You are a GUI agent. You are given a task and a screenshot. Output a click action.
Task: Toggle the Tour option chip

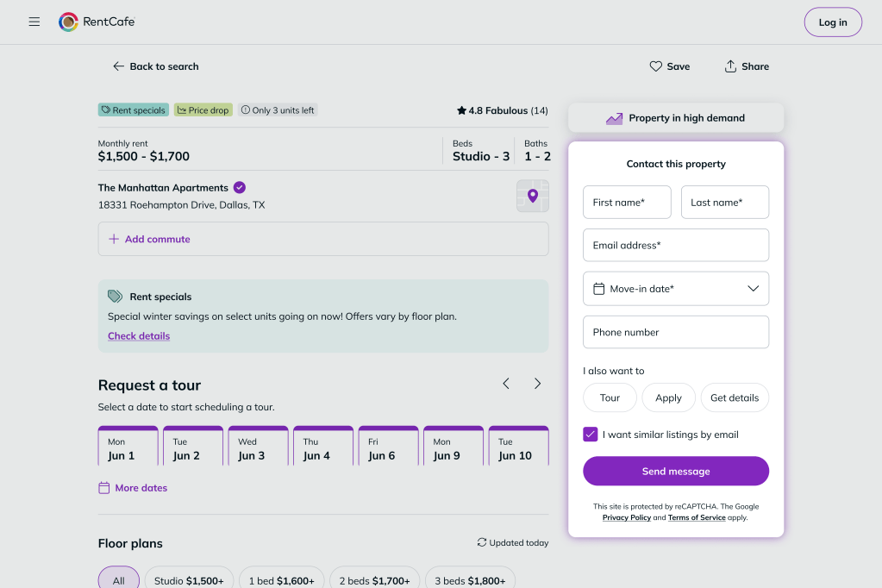pyautogui.click(x=610, y=397)
